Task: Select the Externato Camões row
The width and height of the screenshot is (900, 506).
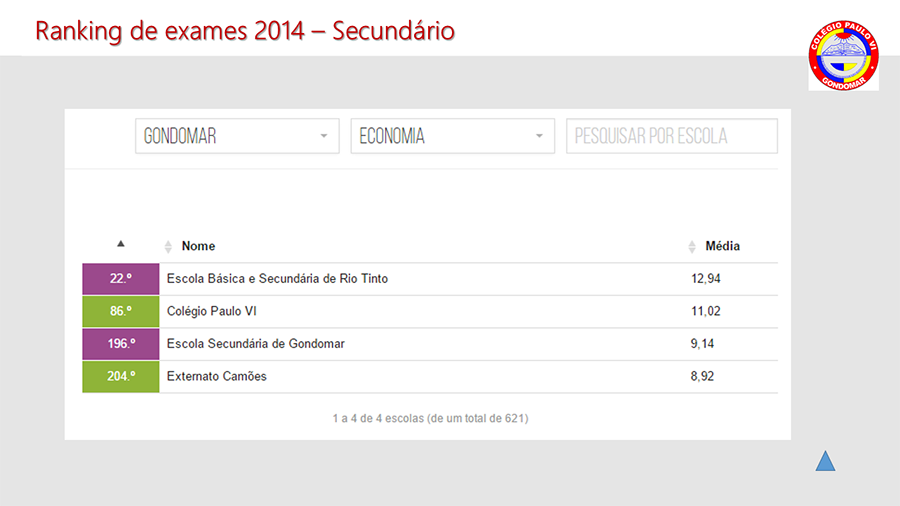Action: 430,376
